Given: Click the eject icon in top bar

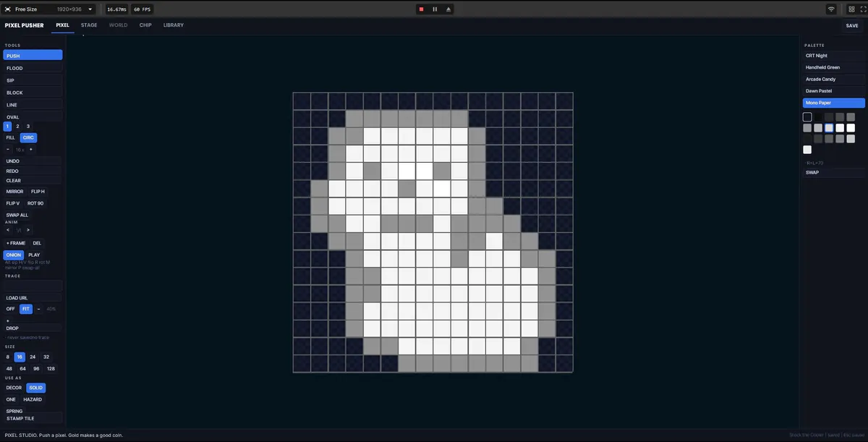Looking at the screenshot, I should pyautogui.click(x=448, y=9).
